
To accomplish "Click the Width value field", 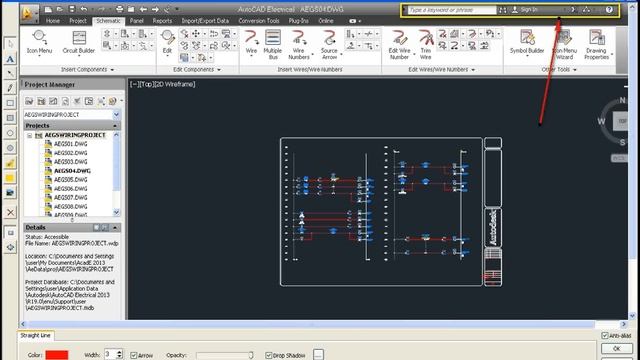I will pos(110,354).
